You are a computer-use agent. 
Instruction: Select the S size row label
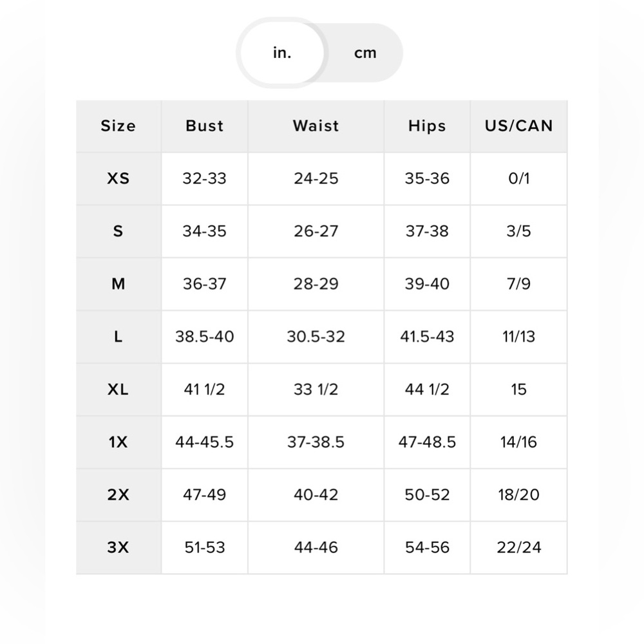[118, 231]
